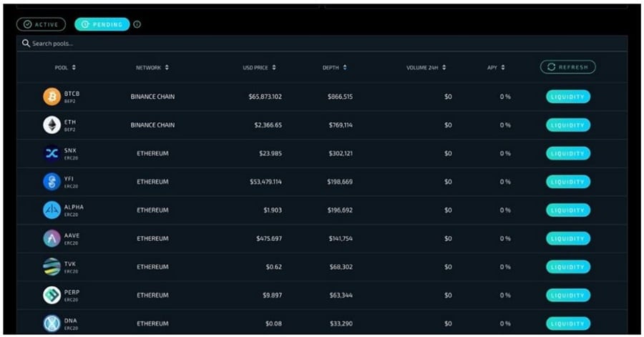
Task: Sort by USD Price column
Action: [x=259, y=68]
